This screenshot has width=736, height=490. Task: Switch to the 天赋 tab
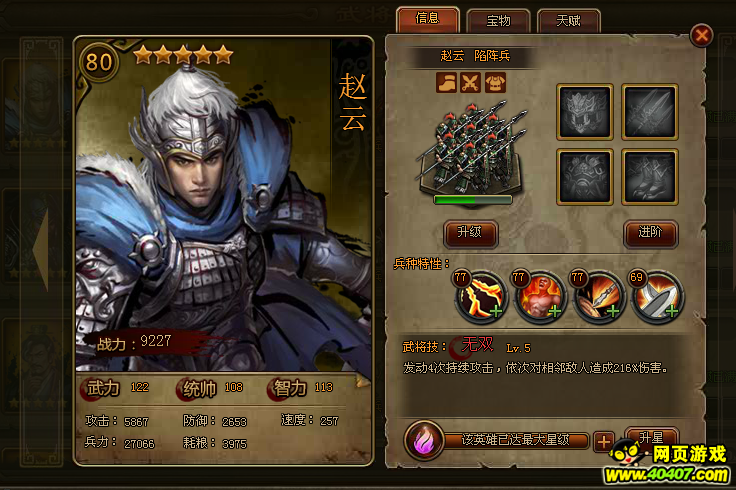(x=568, y=21)
